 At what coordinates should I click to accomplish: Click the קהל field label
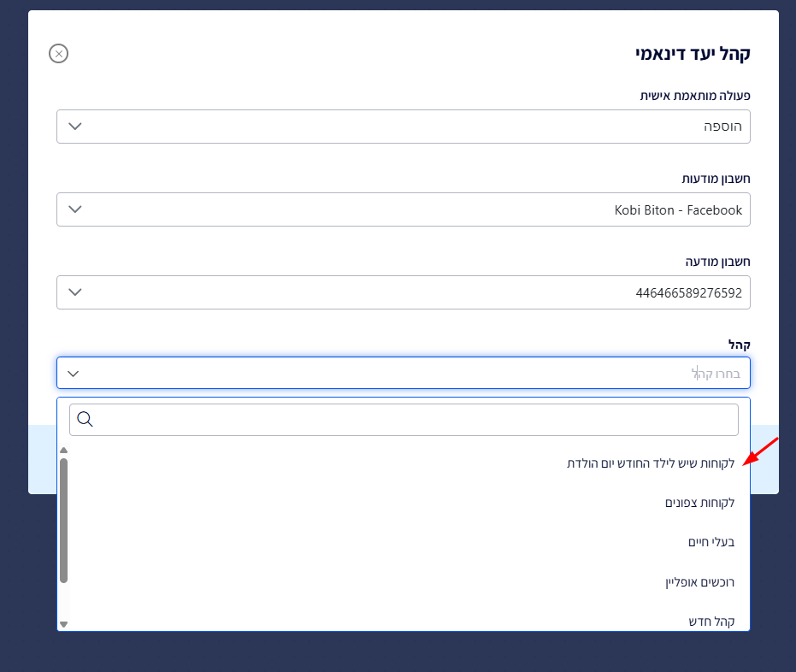coord(739,345)
